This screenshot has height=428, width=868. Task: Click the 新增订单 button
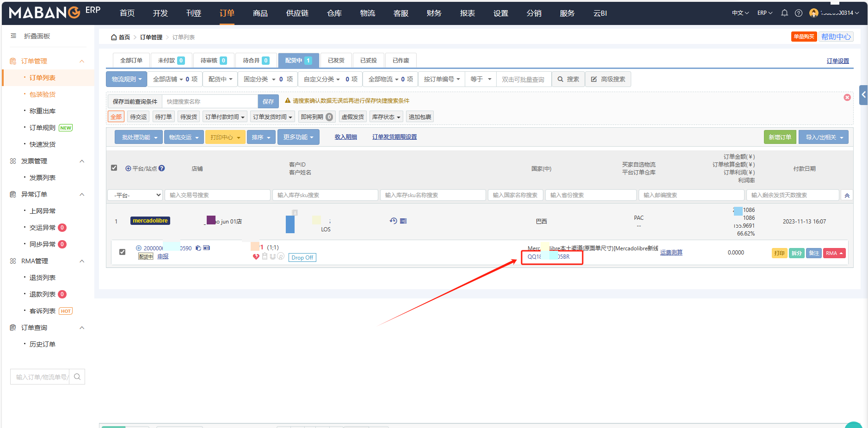[780, 137]
